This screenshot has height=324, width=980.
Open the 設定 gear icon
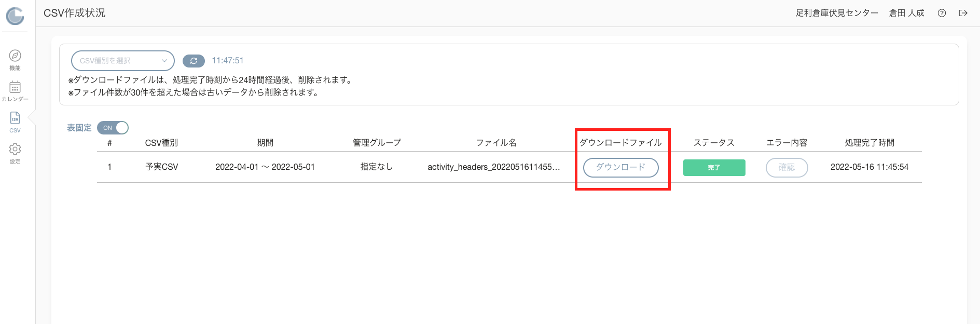click(15, 149)
